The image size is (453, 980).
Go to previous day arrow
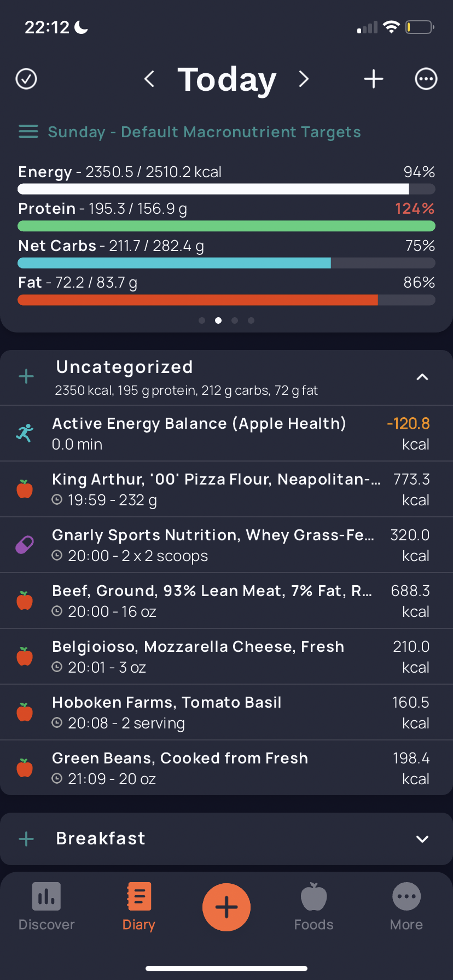[x=149, y=79]
